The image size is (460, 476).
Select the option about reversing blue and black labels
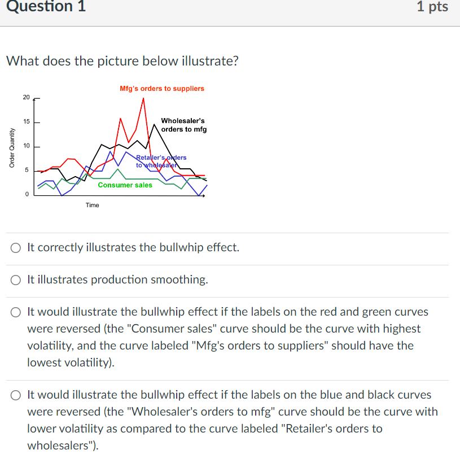coord(15,395)
